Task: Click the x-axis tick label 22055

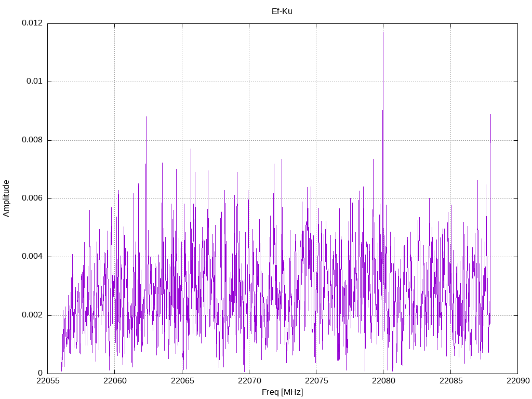Action: point(47,381)
